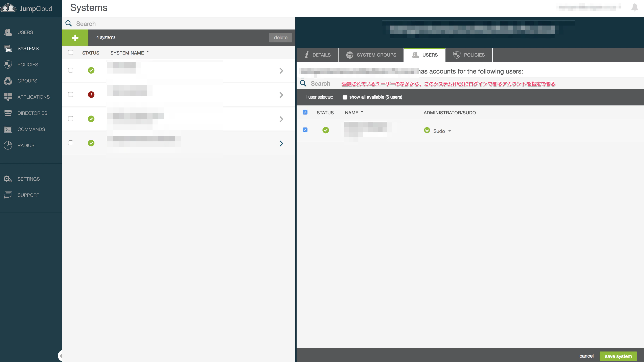Viewport: 644px width, 362px height.
Task: Switch to the DETAILS tab
Action: coord(318,55)
